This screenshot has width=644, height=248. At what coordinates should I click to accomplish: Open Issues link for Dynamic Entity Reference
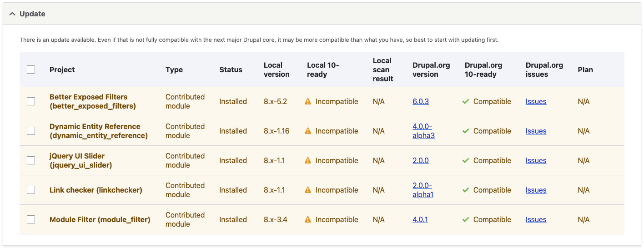[x=536, y=131]
